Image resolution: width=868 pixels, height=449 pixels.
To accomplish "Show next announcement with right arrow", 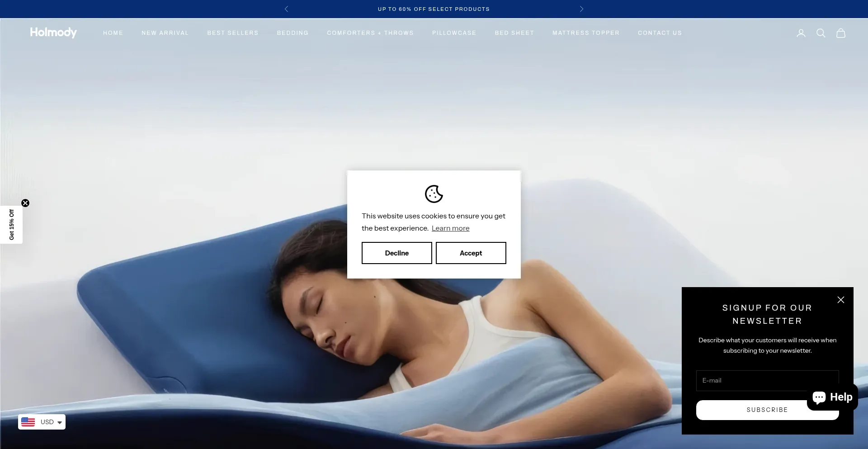I will [x=581, y=9].
